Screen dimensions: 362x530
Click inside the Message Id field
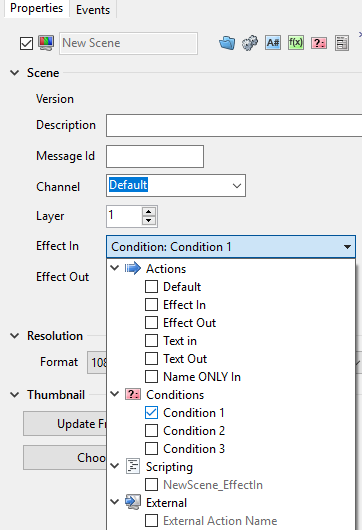pyautogui.click(x=155, y=156)
